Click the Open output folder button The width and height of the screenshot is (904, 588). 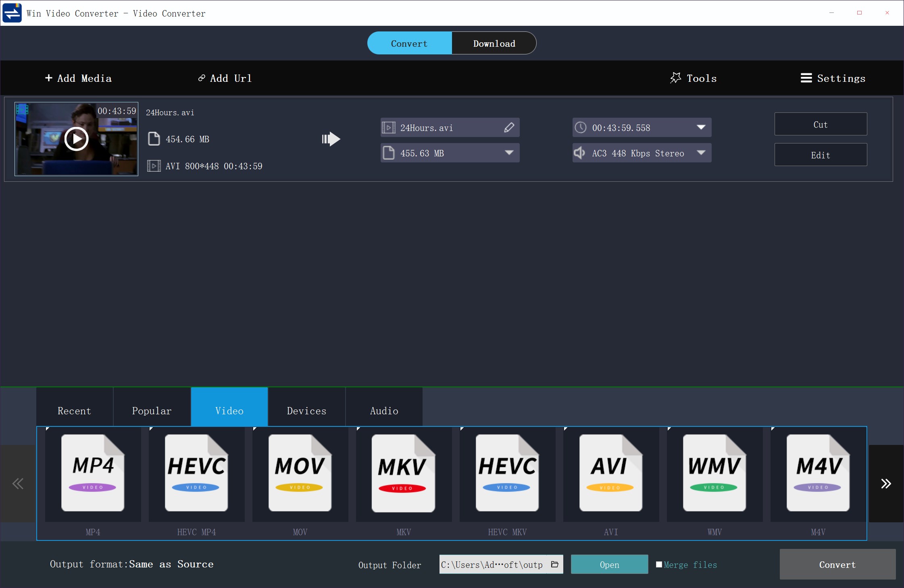pyautogui.click(x=609, y=565)
